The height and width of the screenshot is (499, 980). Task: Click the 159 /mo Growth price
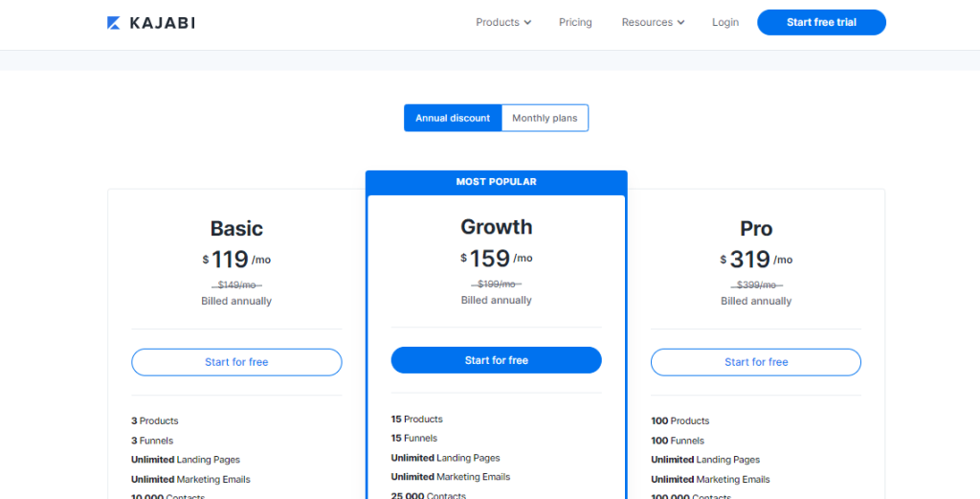pos(497,259)
